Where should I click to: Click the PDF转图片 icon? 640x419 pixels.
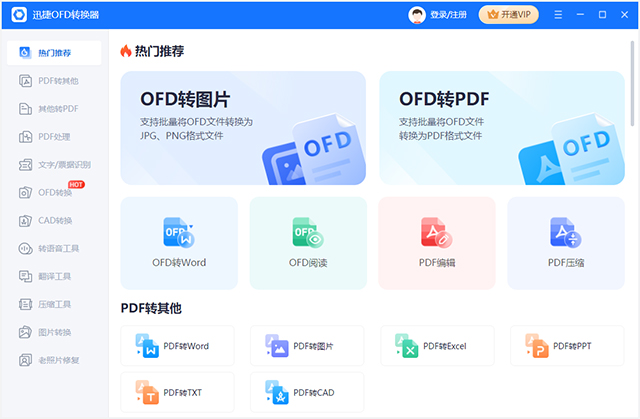coord(277,346)
